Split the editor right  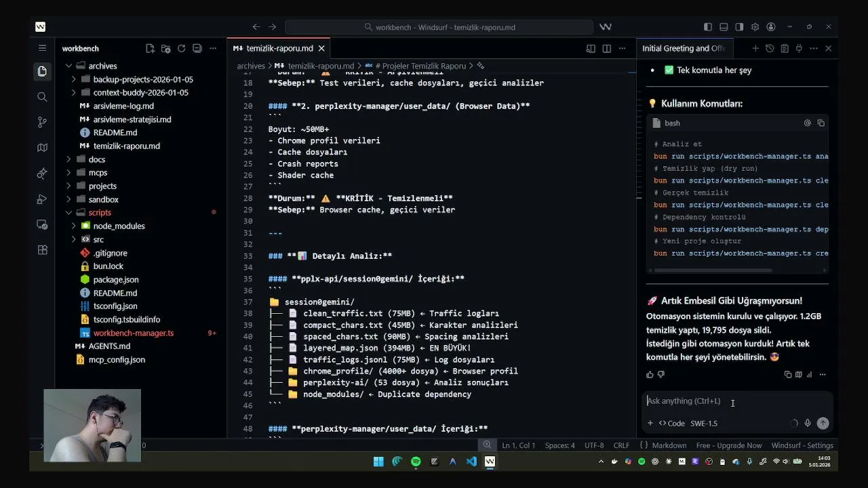(606, 48)
